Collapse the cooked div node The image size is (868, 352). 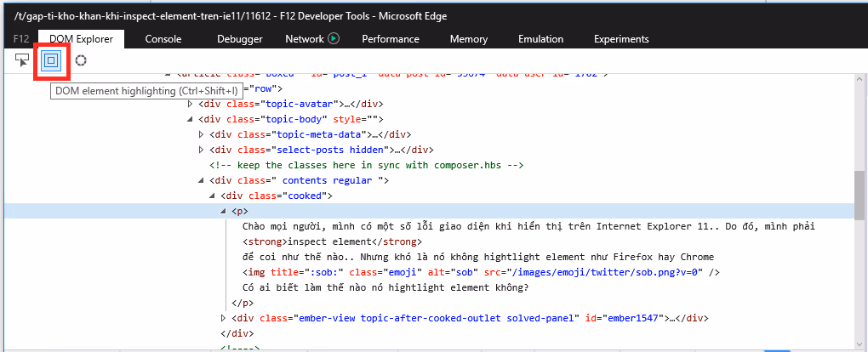213,196
